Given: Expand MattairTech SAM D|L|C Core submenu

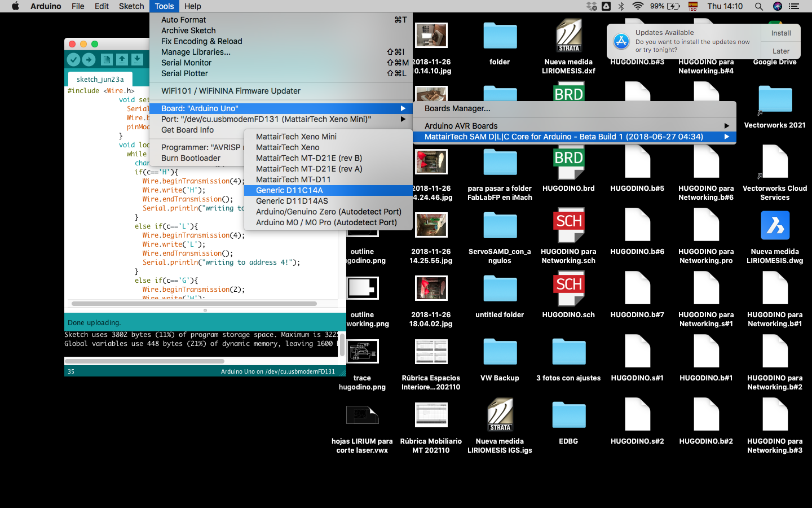Looking at the screenshot, I should click(575, 137).
